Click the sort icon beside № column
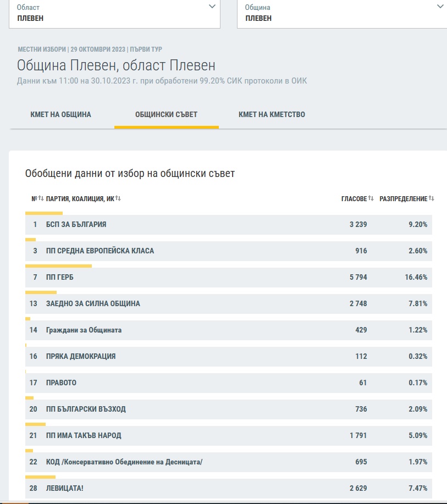 [x=41, y=198]
